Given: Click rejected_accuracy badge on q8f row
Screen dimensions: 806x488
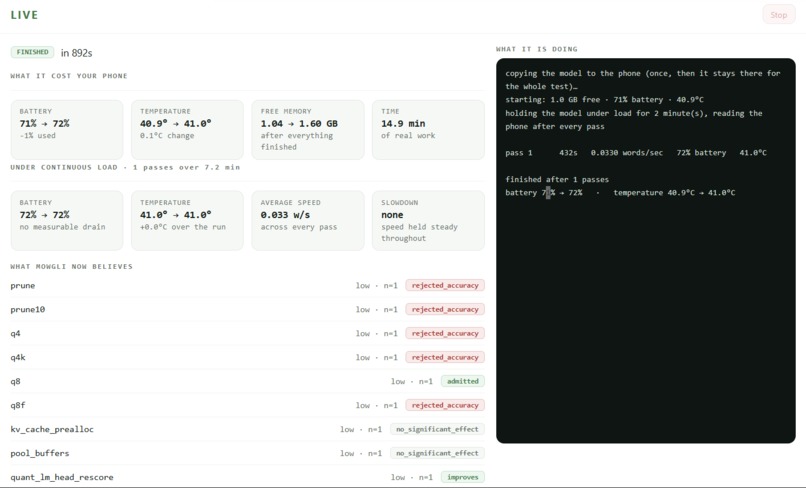Looking at the screenshot, I should pyautogui.click(x=445, y=405).
